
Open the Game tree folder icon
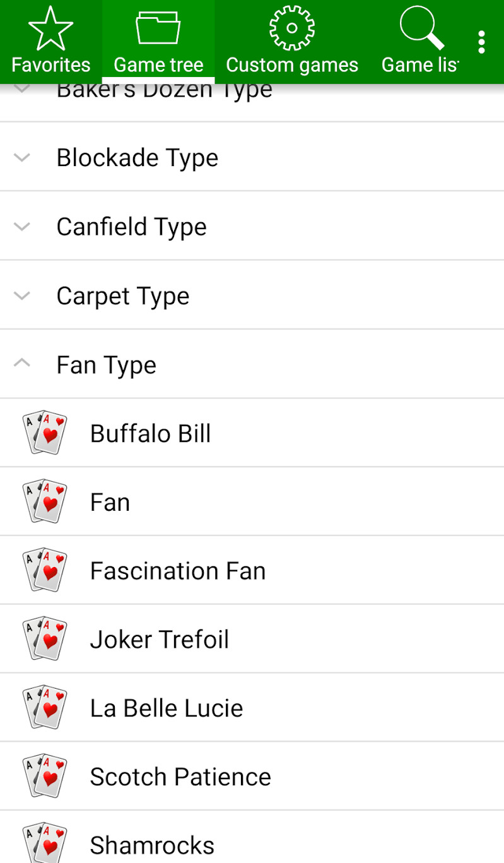(x=158, y=28)
